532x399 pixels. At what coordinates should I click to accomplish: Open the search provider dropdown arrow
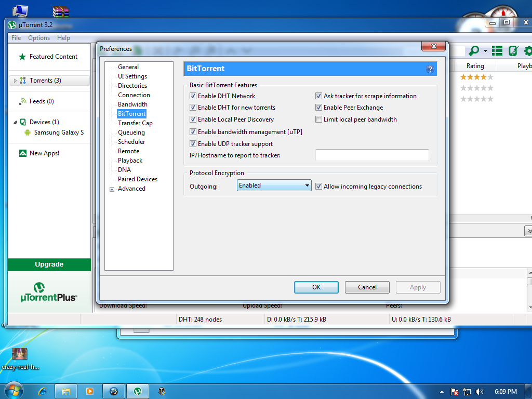[x=485, y=51]
